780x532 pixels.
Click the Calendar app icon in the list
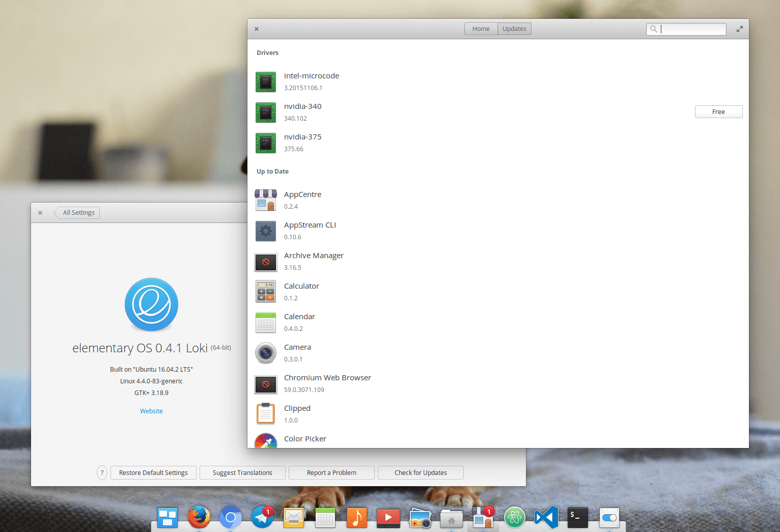point(266,323)
